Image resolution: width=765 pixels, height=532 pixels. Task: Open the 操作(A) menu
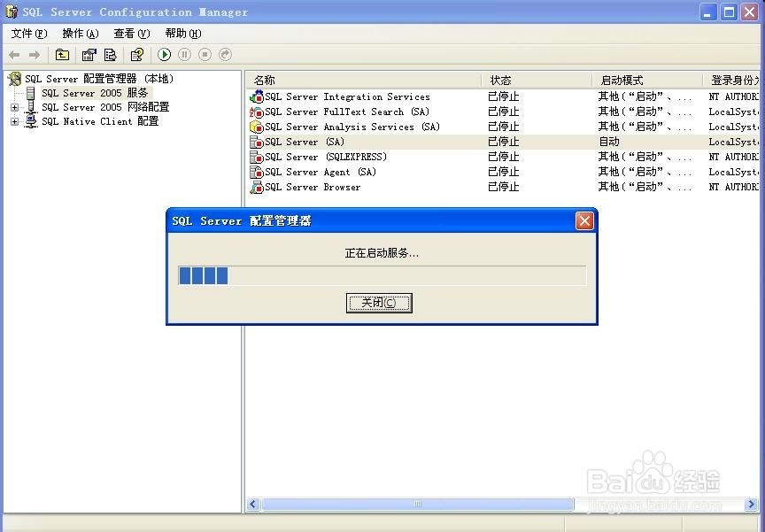point(81,34)
